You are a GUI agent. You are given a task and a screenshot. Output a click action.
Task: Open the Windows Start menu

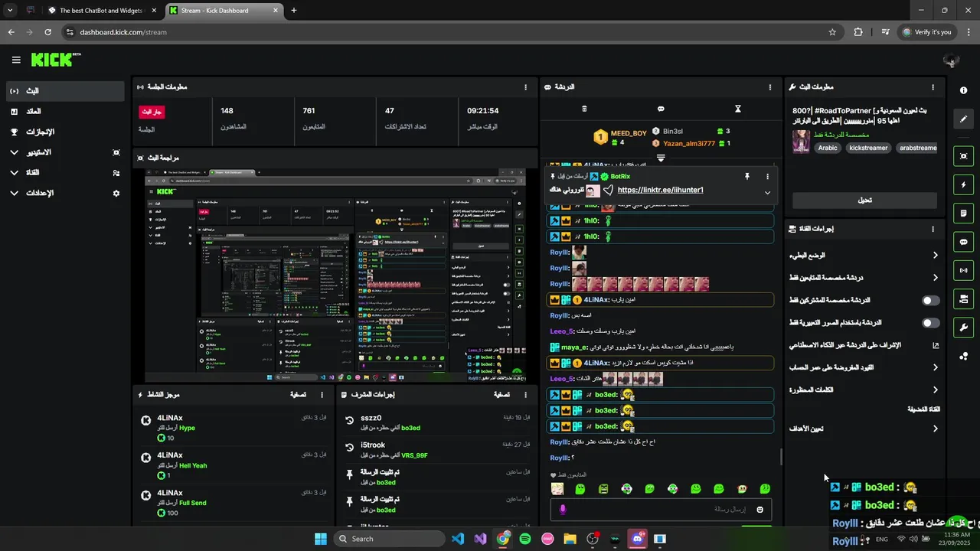[x=321, y=539]
